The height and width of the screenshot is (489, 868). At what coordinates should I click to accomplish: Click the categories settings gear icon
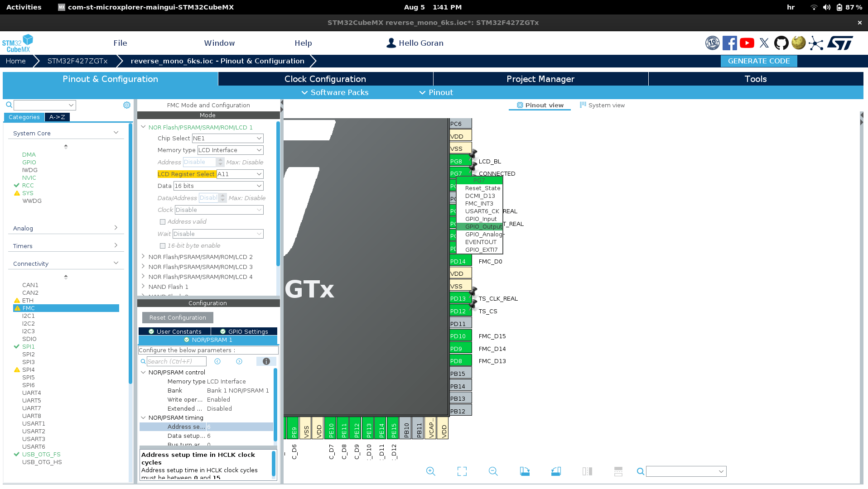tap(127, 105)
